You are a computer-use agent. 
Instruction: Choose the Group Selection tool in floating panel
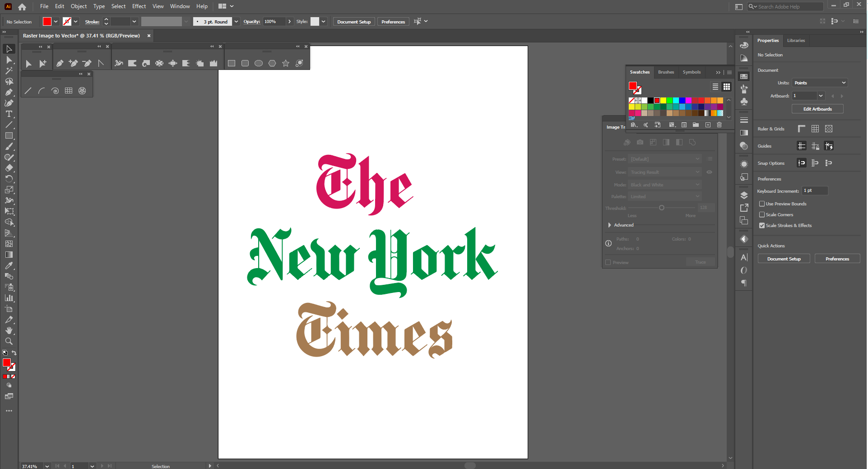tap(42, 64)
